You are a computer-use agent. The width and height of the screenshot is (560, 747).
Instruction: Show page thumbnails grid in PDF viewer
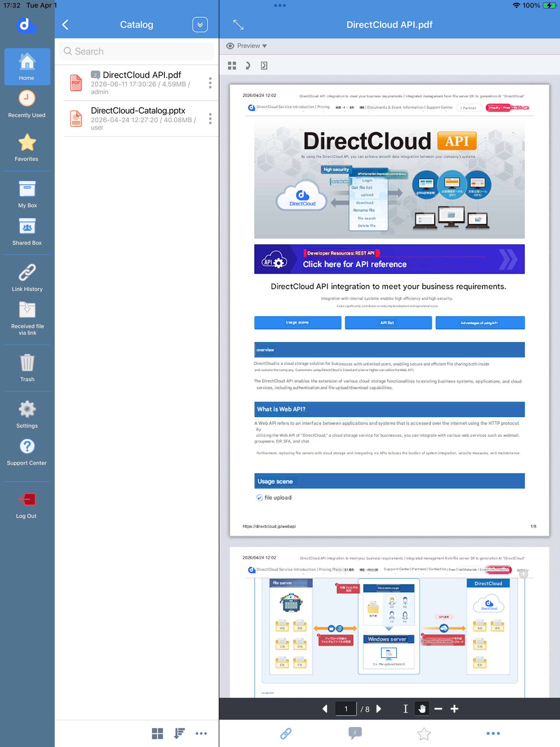pyautogui.click(x=232, y=66)
